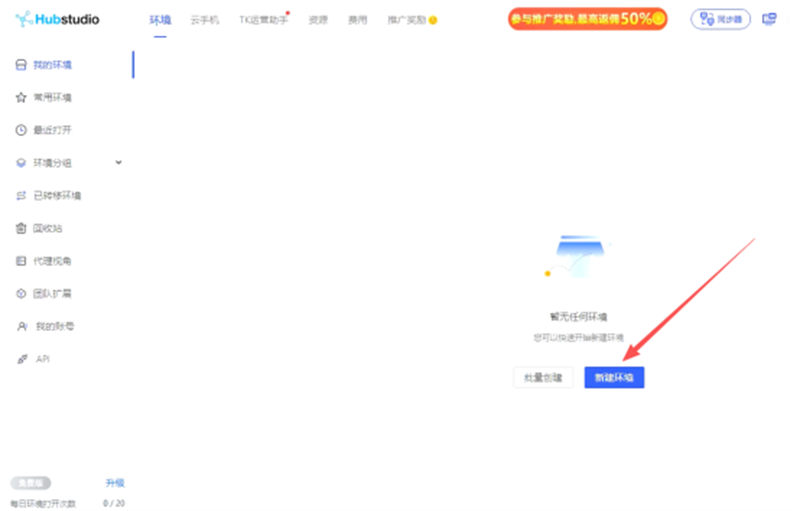This screenshot has width=800, height=511.
Task: Click the 环境分组 layers icon
Action: [21, 163]
